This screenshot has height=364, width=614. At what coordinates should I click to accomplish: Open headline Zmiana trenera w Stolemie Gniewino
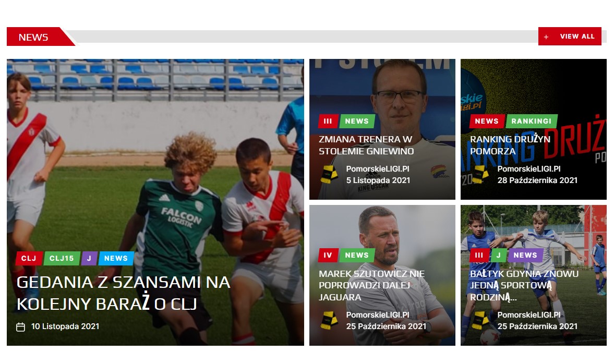[x=366, y=145]
